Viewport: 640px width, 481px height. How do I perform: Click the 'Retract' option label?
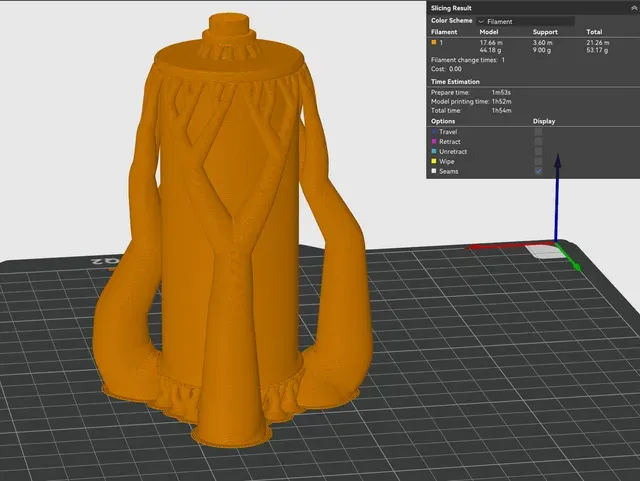tap(450, 142)
